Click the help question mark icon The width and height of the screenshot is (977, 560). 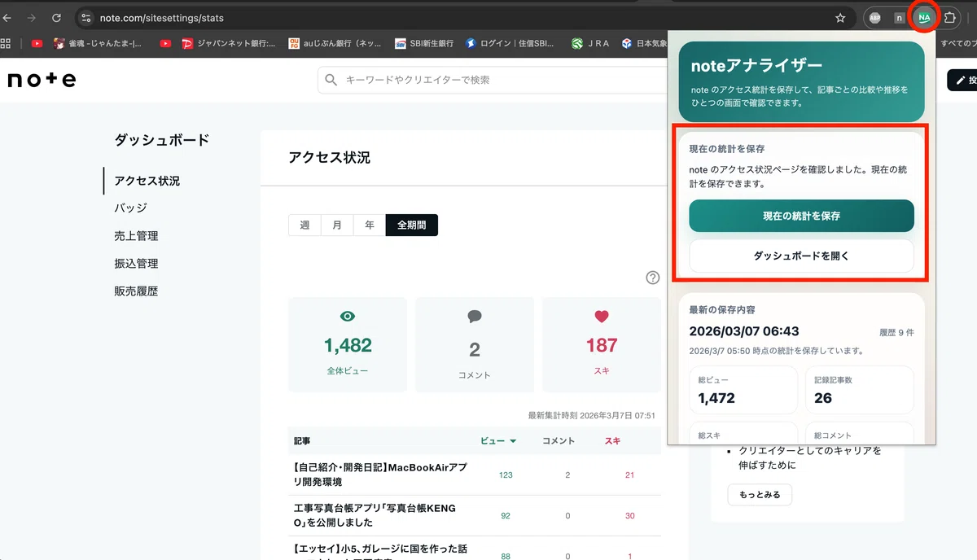point(652,278)
